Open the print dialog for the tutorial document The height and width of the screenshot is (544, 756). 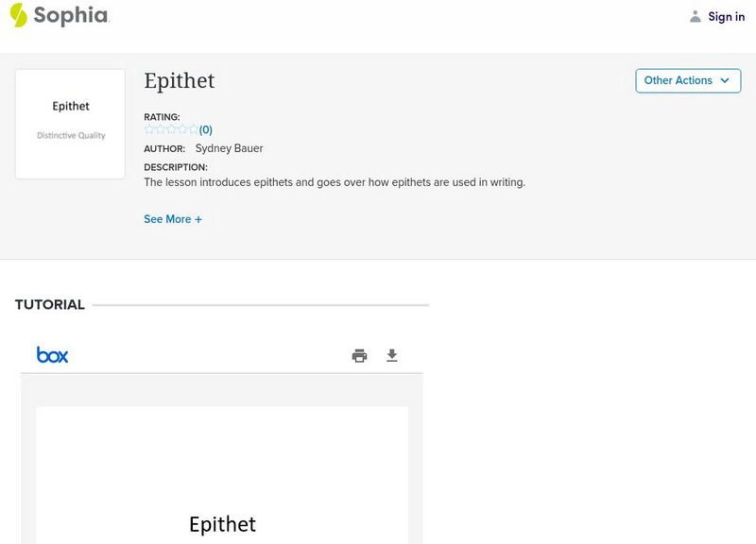359,355
